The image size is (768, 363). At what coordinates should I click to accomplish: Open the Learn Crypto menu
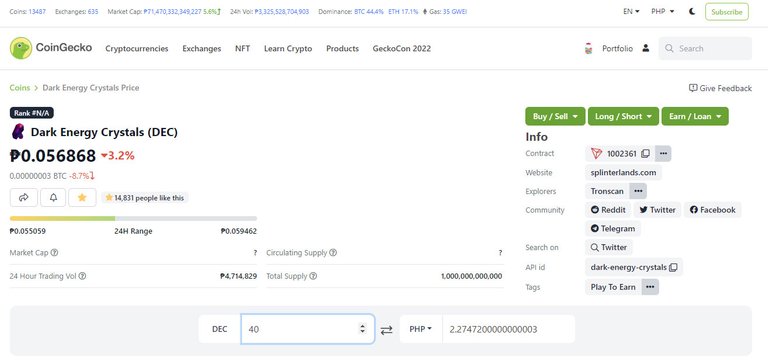coord(288,48)
